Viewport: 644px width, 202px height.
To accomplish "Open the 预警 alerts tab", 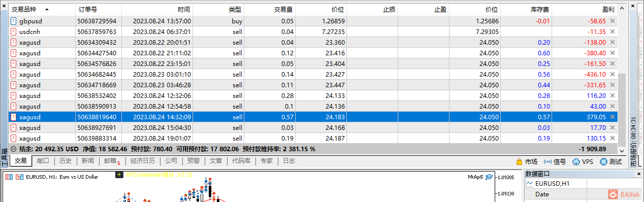I will tap(194, 161).
